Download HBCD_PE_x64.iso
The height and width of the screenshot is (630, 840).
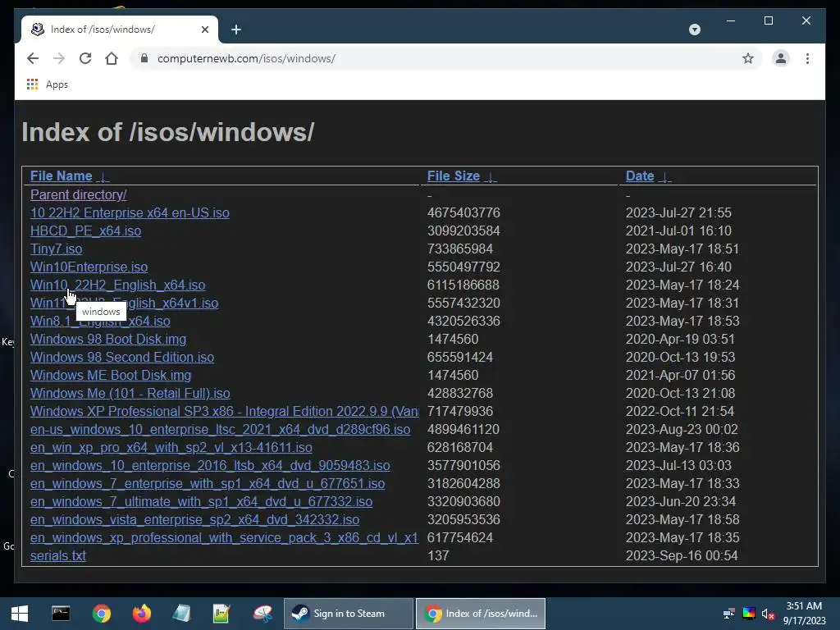(x=85, y=231)
